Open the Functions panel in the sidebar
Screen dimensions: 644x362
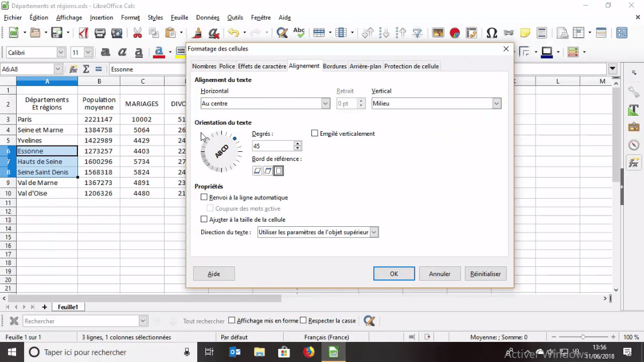pos(634,162)
